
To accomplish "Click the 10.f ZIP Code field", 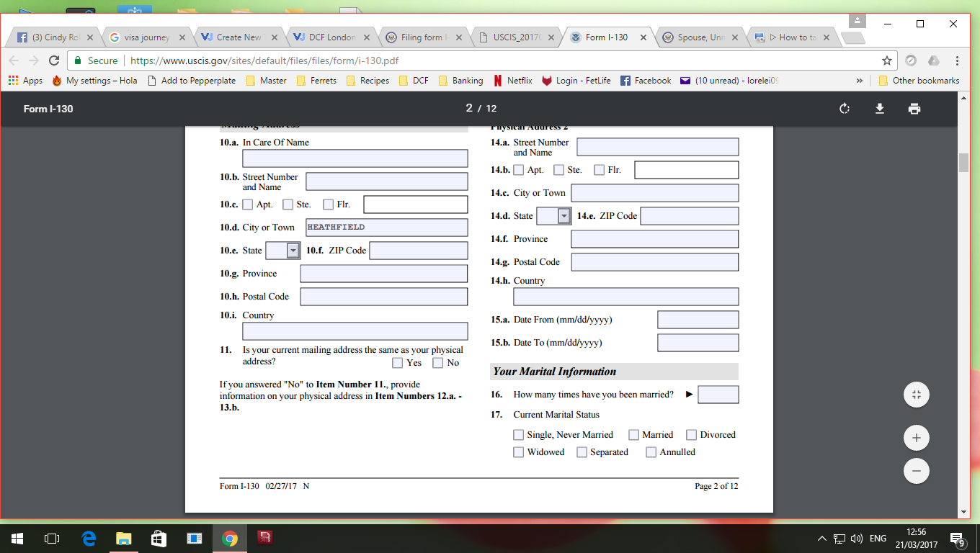I will point(419,251).
